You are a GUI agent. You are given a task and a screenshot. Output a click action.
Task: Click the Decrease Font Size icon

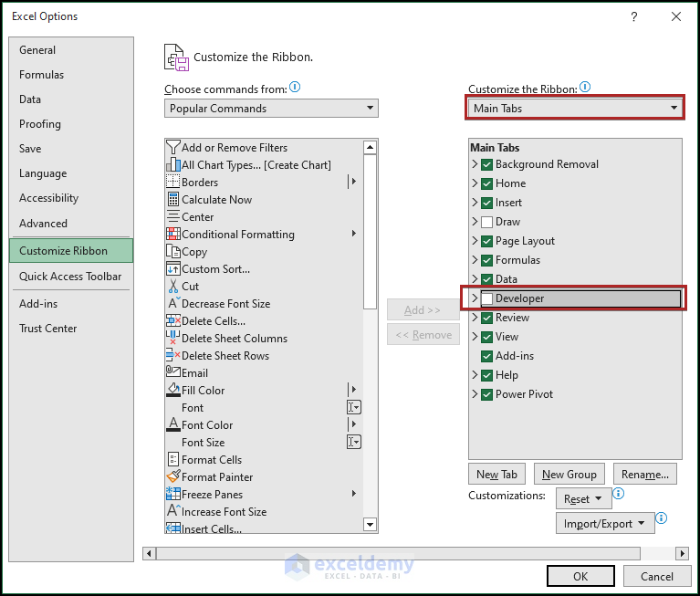173,304
